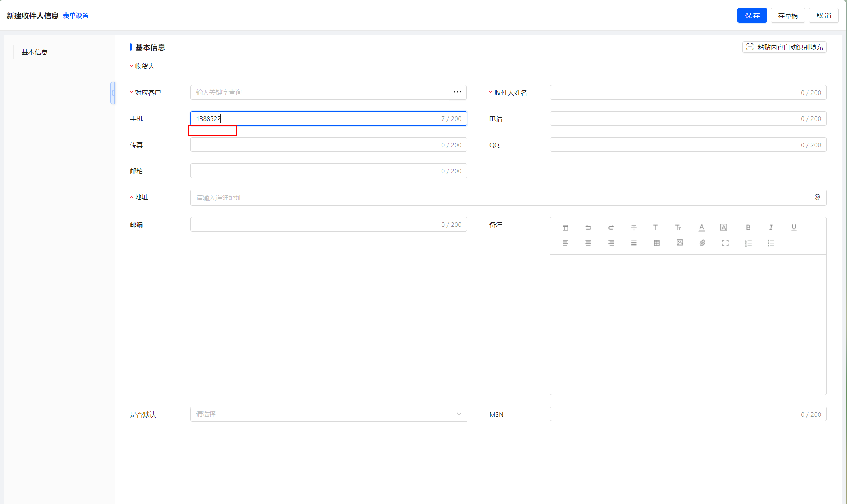Toggle fullscreen mode for 备注 editor
The width and height of the screenshot is (847, 504).
(x=725, y=243)
